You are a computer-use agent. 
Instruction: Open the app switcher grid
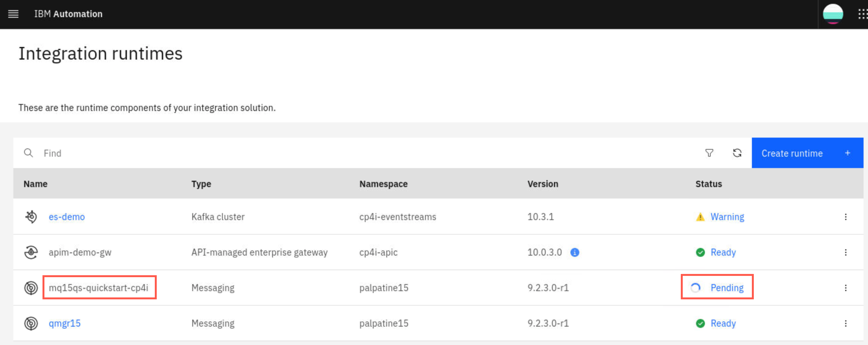click(x=863, y=14)
